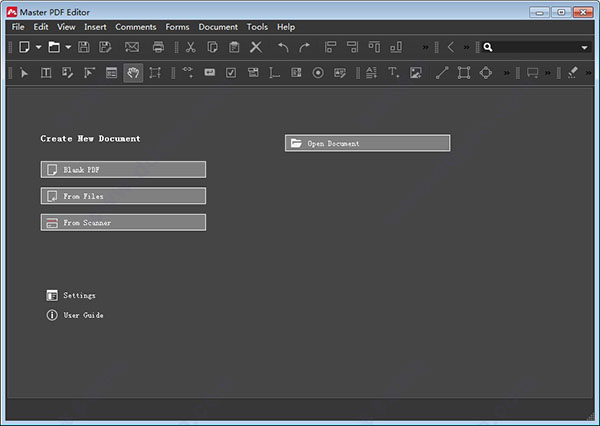Click the Copy icon
Viewport: 600px width, 426px height.
(212, 47)
